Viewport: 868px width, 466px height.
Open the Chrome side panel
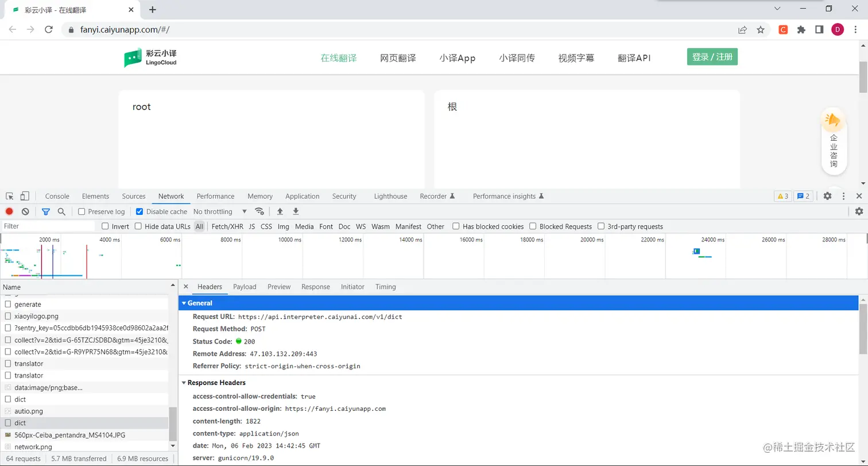(x=819, y=29)
